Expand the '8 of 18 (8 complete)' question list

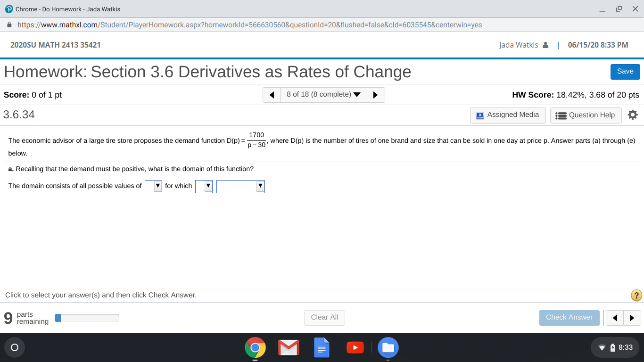coord(323,95)
